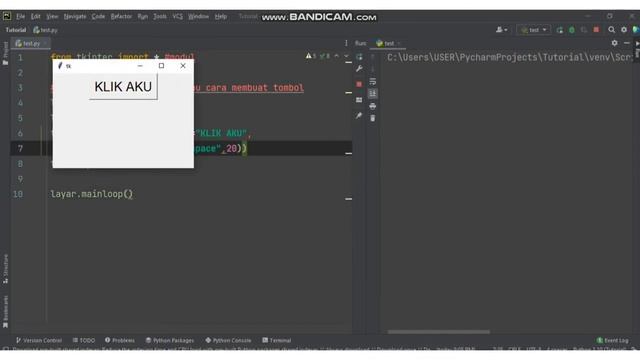Click the console output path text
Screen dimensions: 640x360
click(510, 58)
